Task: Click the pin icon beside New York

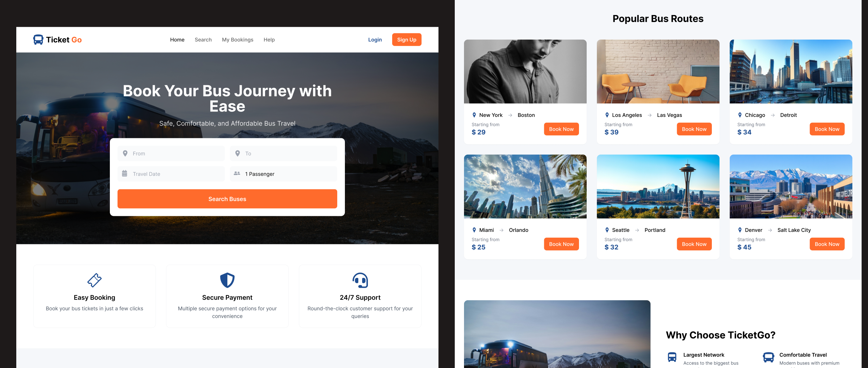Action: pos(474,115)
